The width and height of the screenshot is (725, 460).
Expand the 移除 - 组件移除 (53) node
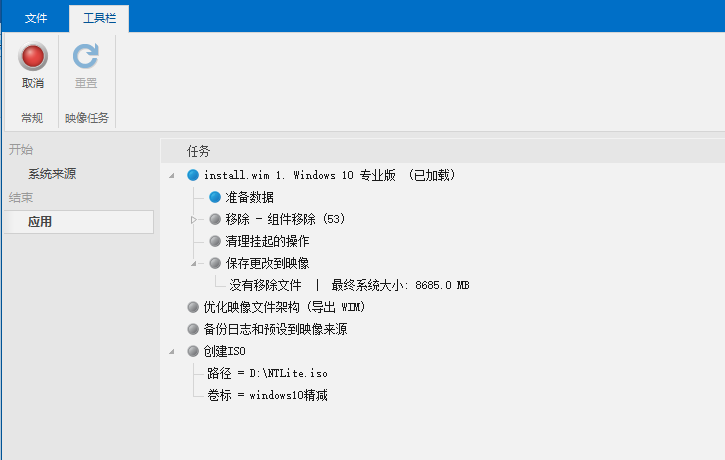pyautogui.click(x=194, y=220)
